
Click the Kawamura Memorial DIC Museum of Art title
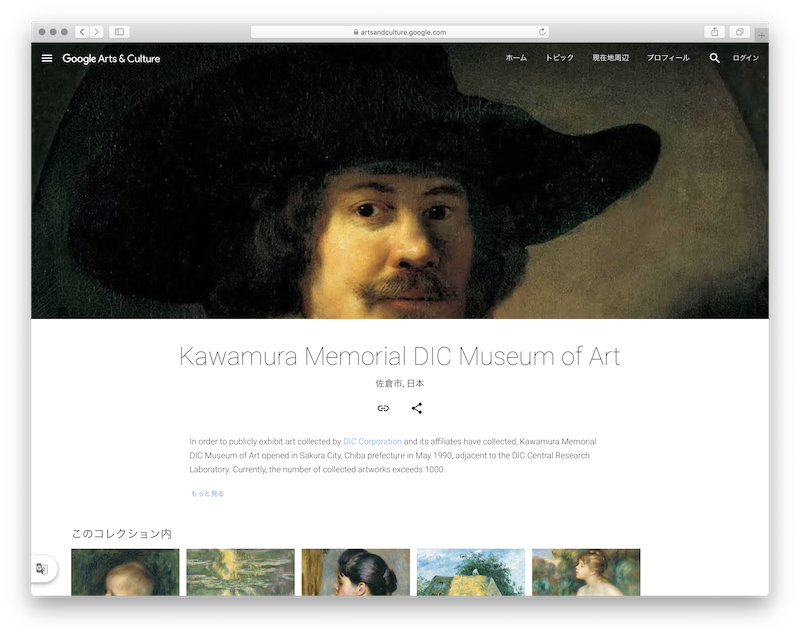pyautogui.click(x=399, y=356)
